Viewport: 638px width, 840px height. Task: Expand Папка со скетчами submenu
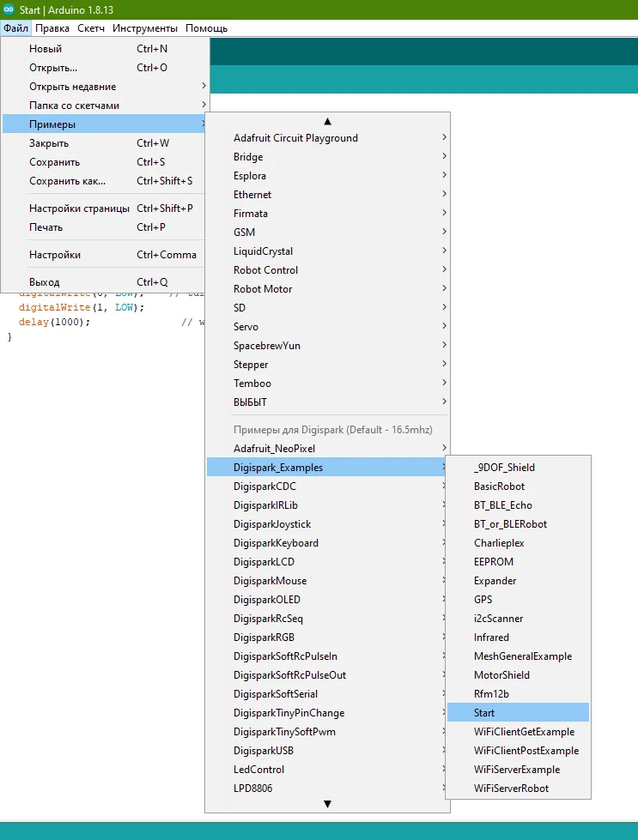[105, 106]
